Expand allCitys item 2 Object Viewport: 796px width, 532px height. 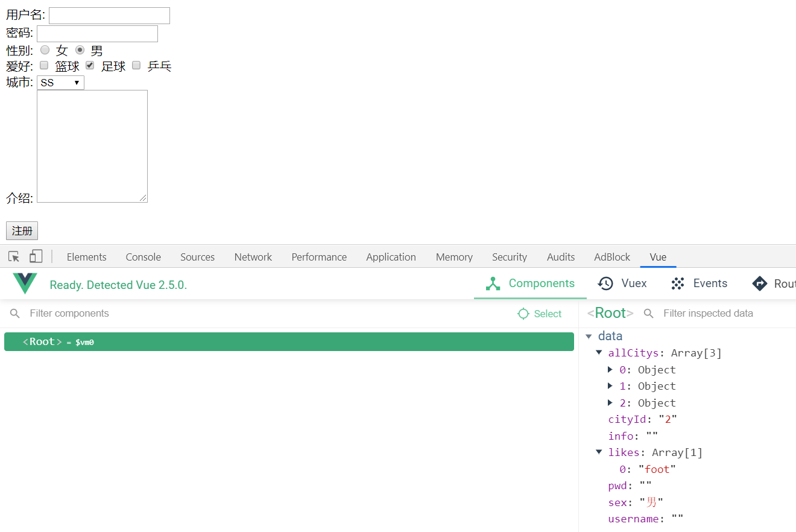(x=610, y=403)
